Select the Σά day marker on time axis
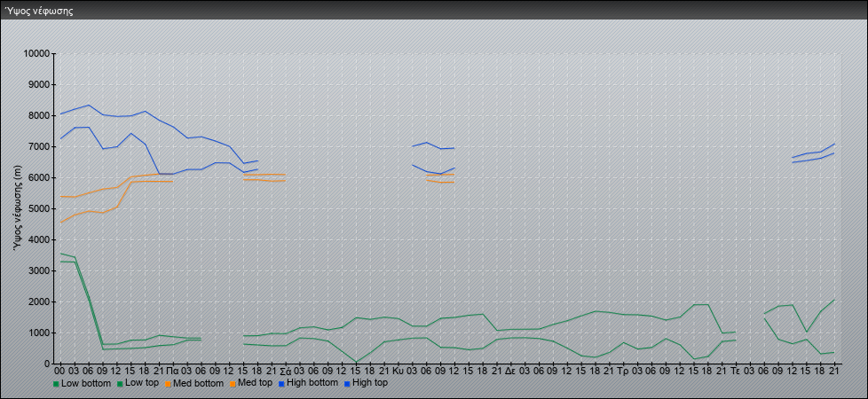Screen dimensions: 868x399 coord(285,371)
